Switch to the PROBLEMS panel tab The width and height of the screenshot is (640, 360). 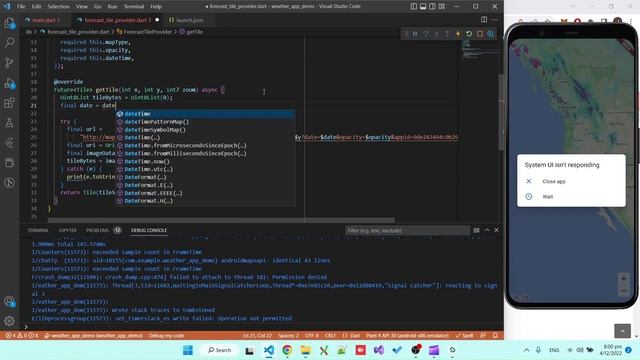[x=97, y=231]
